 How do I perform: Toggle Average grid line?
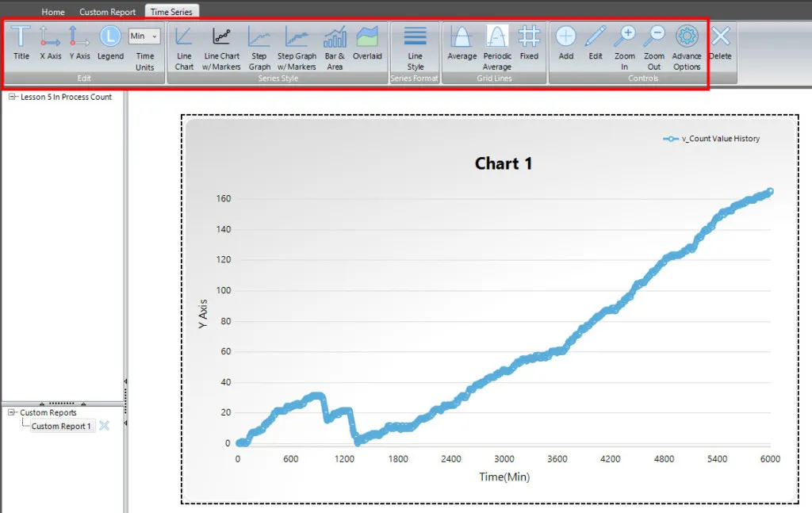pos(462,43)
